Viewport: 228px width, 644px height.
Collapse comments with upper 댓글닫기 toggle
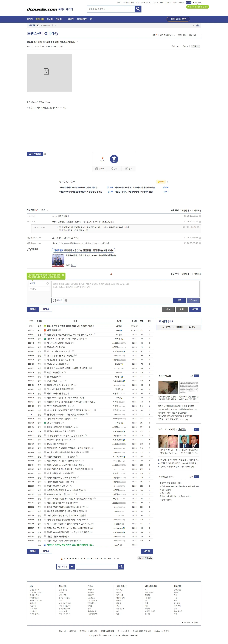(x=186, y=210)
